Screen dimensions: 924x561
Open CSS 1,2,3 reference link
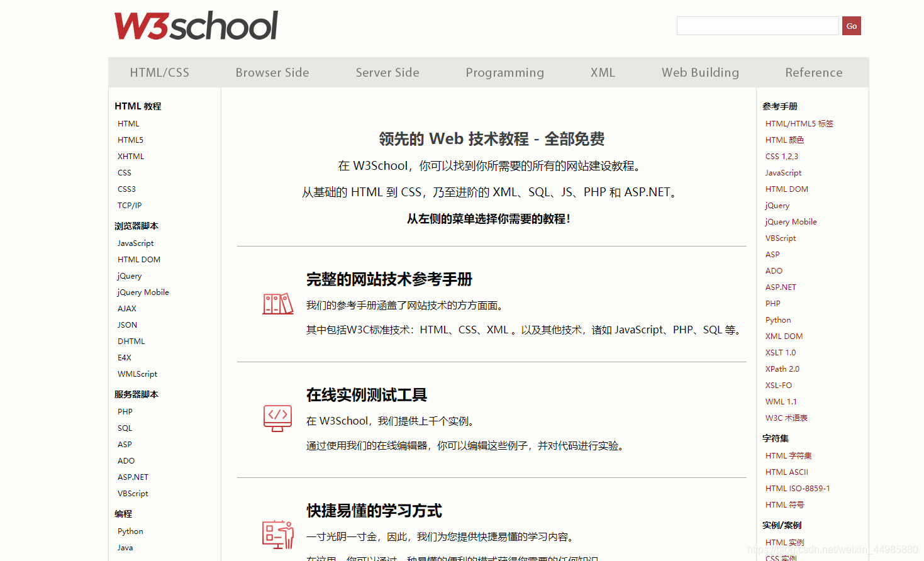[782, 157]
